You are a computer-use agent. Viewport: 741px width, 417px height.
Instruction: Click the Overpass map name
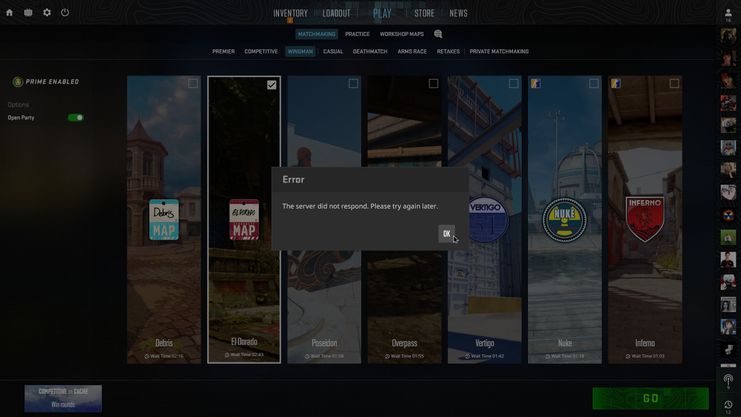pos(404,343)
